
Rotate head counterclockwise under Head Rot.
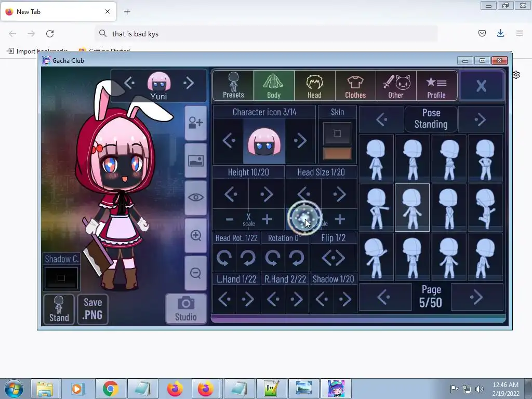pos(224,258)
